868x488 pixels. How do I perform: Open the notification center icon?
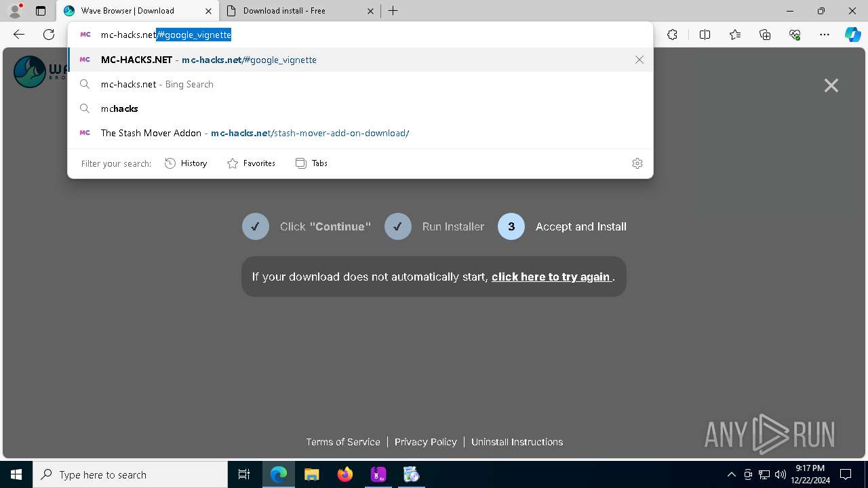846,474
